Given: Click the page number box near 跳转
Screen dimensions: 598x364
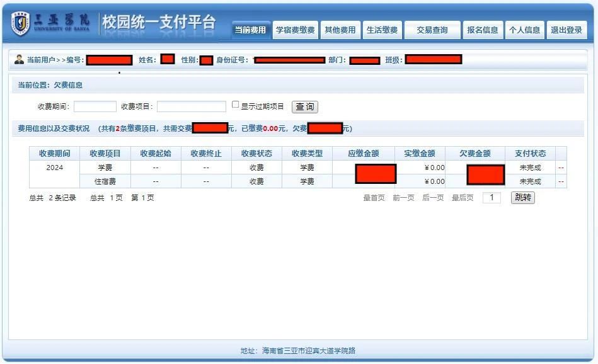Looking at the screenshot, I should [493, 197].
